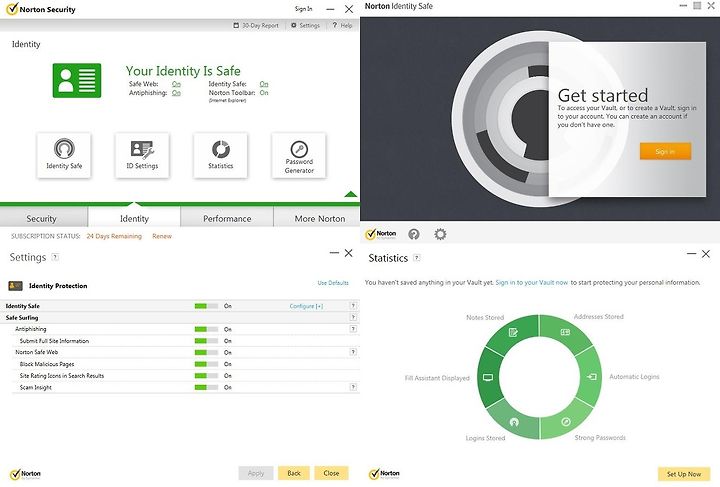Click Use Defaults link in Settings
Screen dimensions: 720x487
click(333, 283)
